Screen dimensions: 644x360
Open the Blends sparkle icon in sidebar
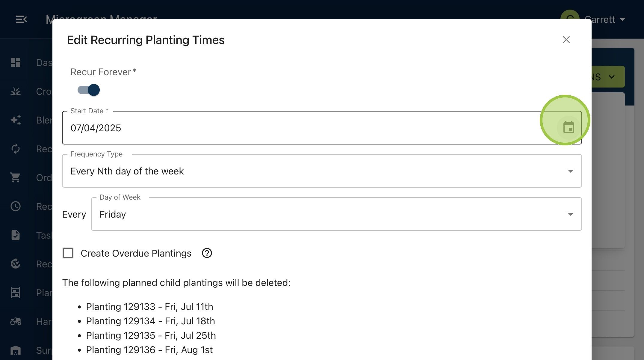pos(16,120)
